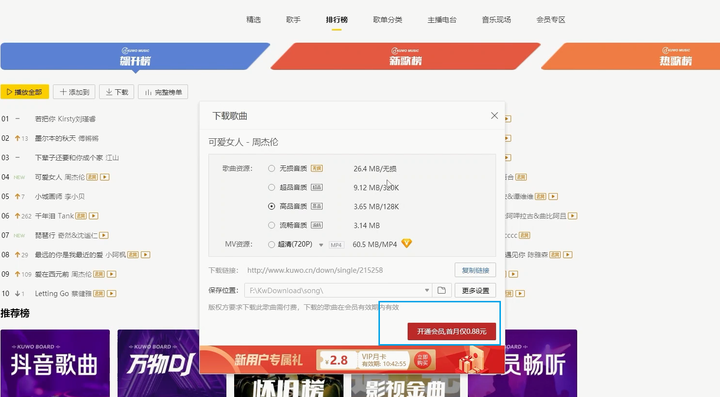Image resolution: width=720 pixels, height=397 pixels.
Task: Play the MV for 可爱女人 周杰伦
Action: pos(105,177)
